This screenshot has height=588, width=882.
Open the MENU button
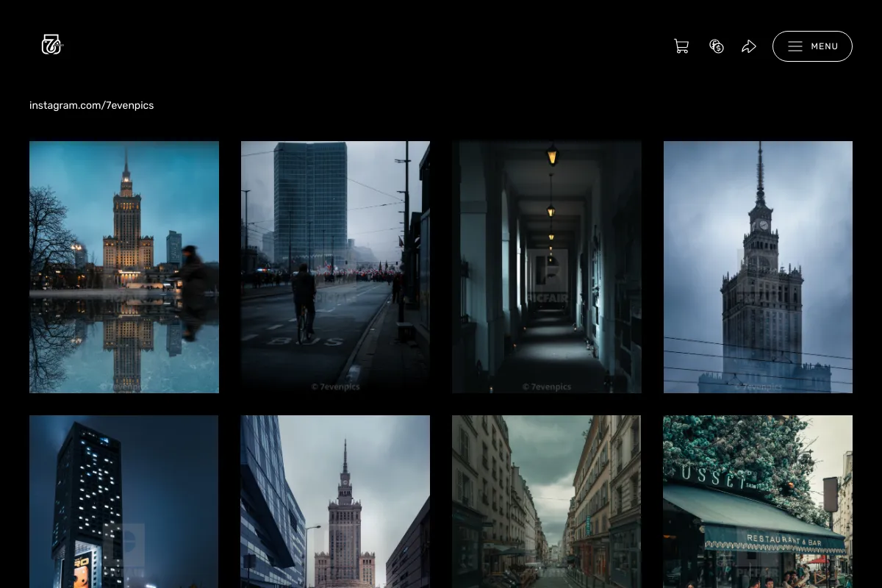pyautogui.click(x=812, y=46)
